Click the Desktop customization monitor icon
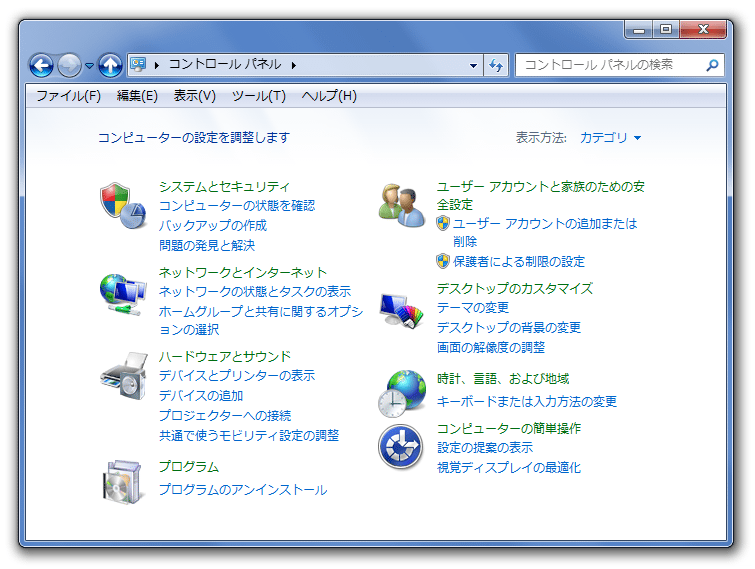 coord(402,310)
